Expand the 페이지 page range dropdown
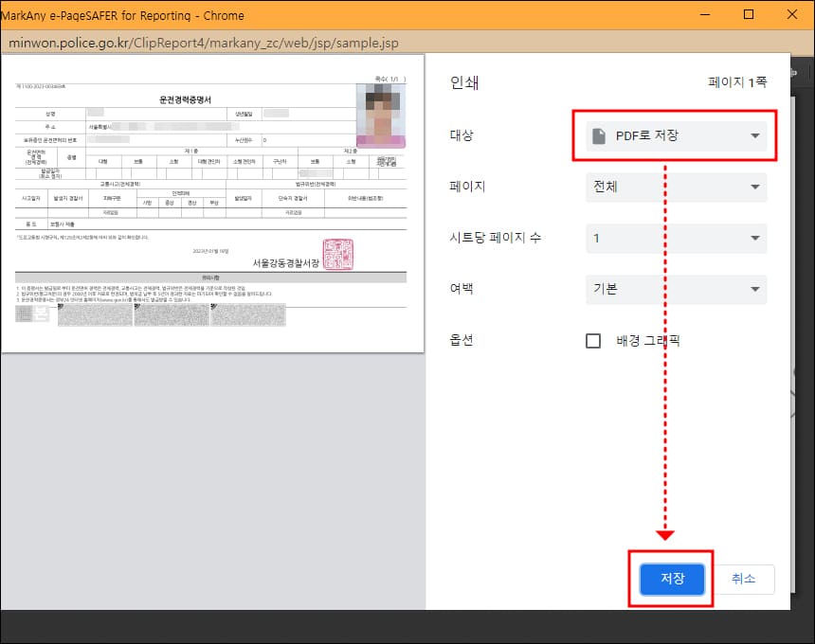The width and height of the screenshot is (815, 644). pyautogui.click(x=676, y=187)
